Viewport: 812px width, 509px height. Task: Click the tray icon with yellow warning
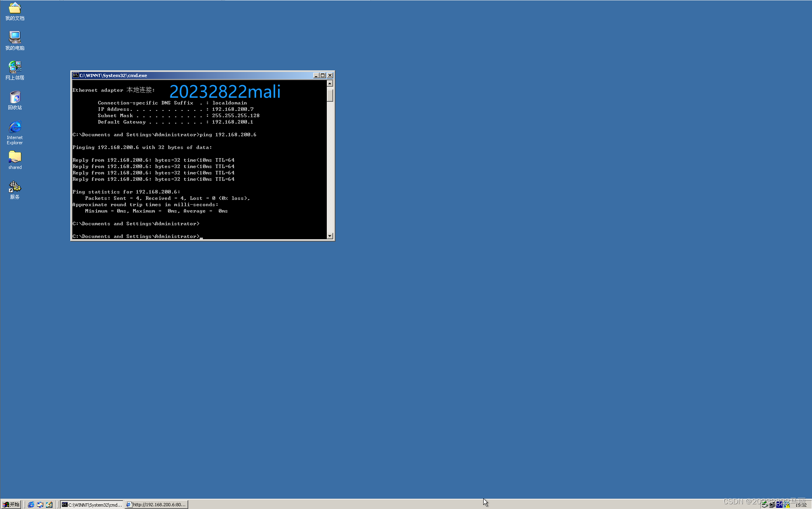(787, 505)
